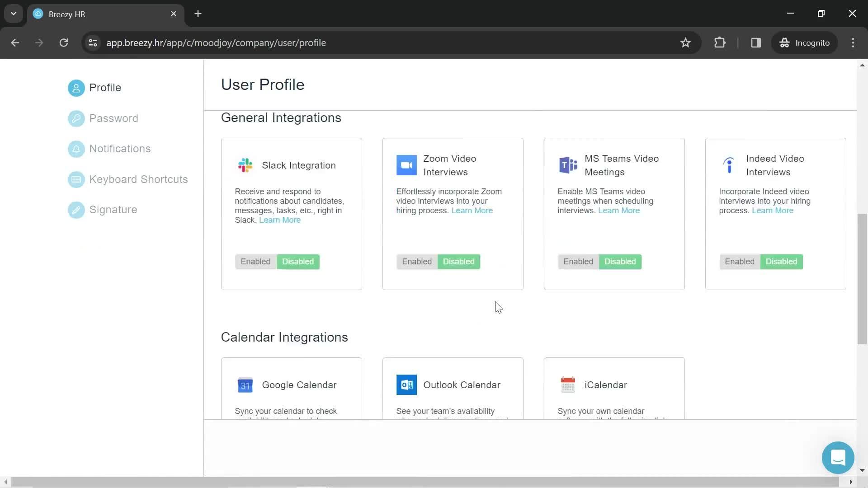
Task: Enable Indeed Video Interviews toggle
Action: 739,262
